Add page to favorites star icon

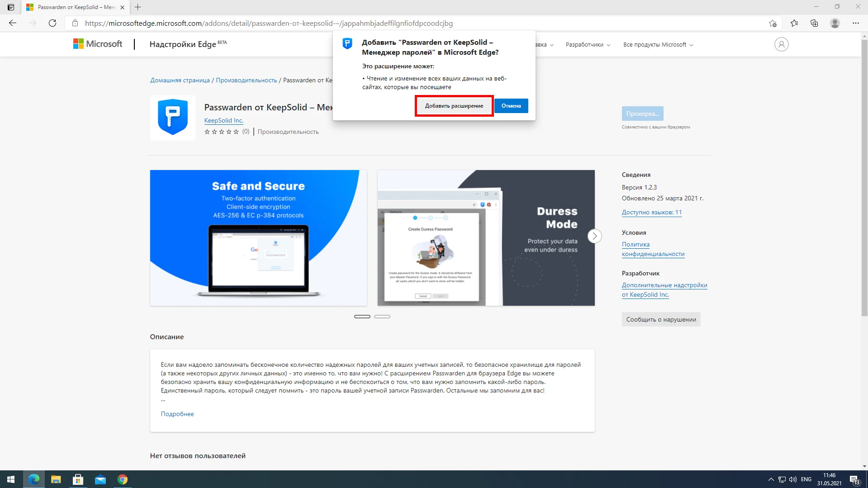pyautogui.click(x=773, y=23)
